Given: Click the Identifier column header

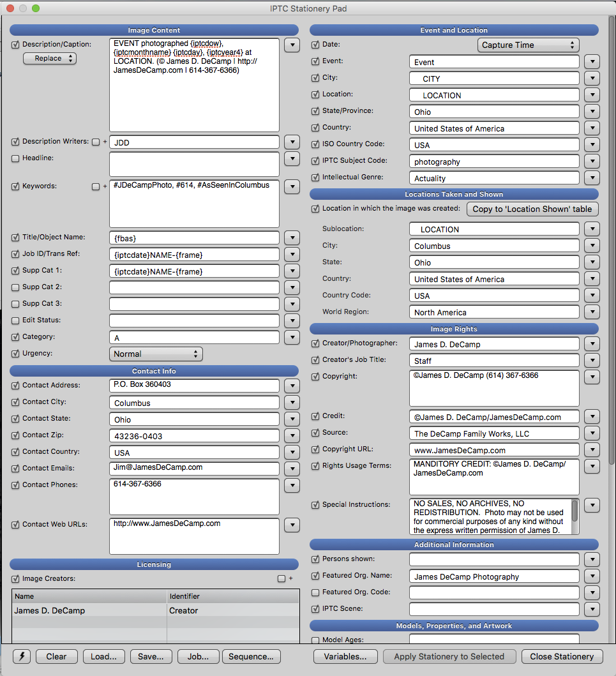Looking at the screenshot, I should coord(233,596).
